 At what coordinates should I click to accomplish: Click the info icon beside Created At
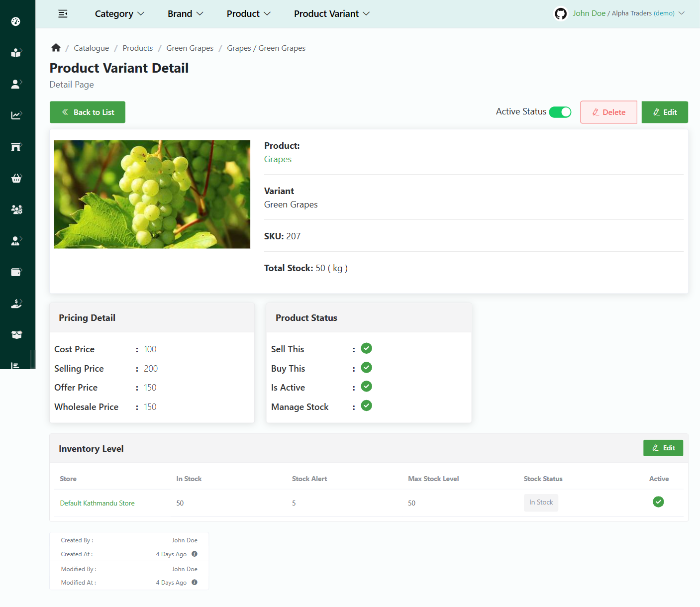pyautogui.click(x=195, y=554)
